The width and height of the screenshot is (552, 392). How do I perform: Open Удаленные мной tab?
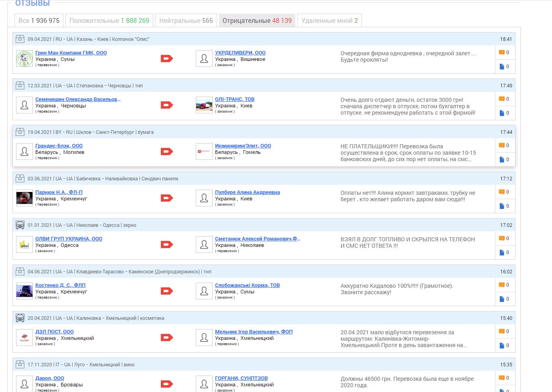pyautogui.click(x=330, y=20)
